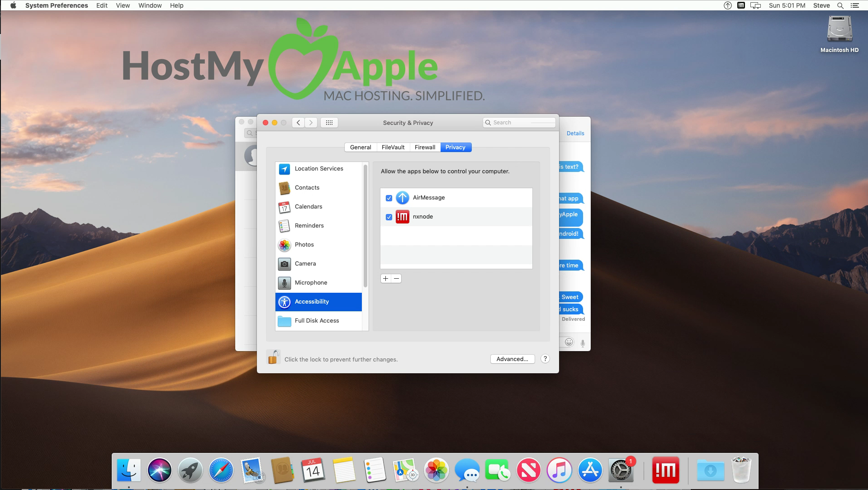Select Microphone in privacy list
The height and width of the screenshot is (490, 868).
tap(318, 283)
